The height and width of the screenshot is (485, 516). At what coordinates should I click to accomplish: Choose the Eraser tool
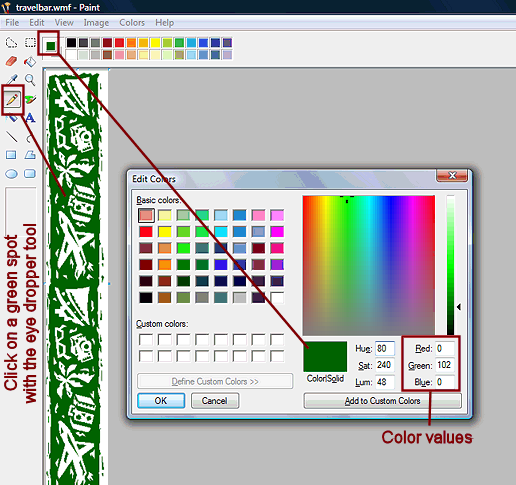11,61
